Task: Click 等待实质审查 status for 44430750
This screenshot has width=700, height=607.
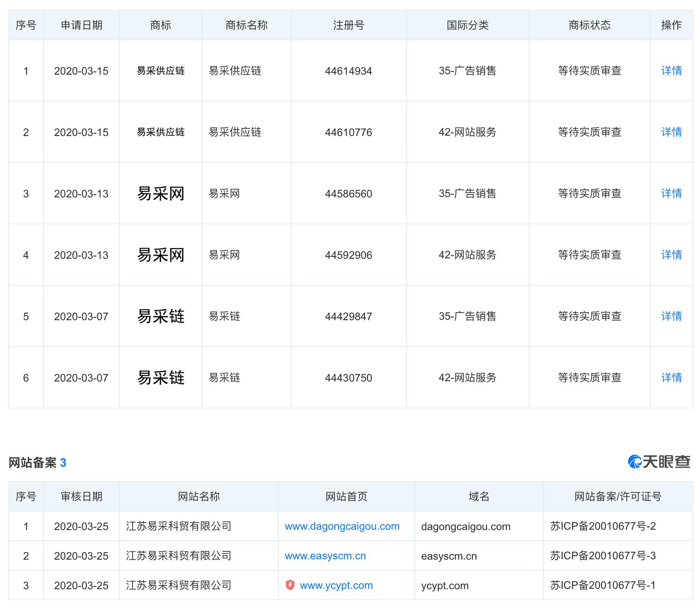Action: click(590, 378)
